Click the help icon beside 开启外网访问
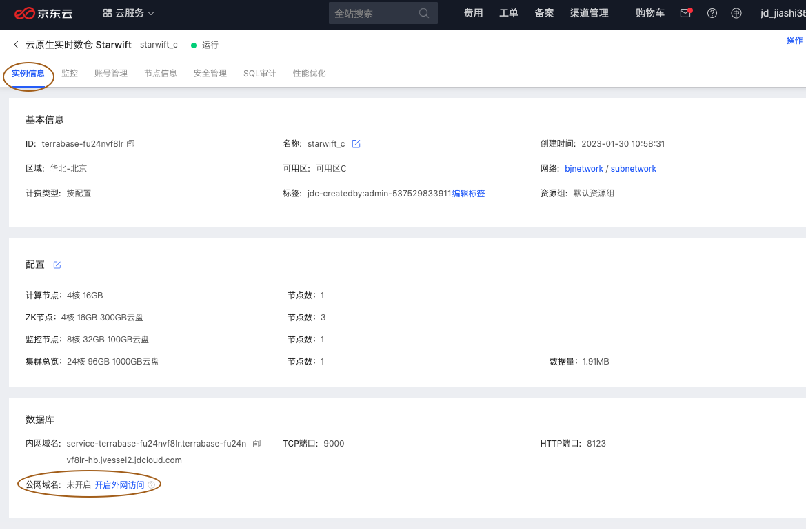806x532 pixels. tap(151, 484)
